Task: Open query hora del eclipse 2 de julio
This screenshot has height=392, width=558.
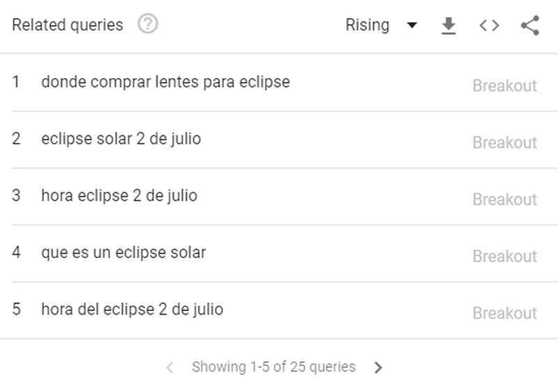Action: [x=132, y=310]
